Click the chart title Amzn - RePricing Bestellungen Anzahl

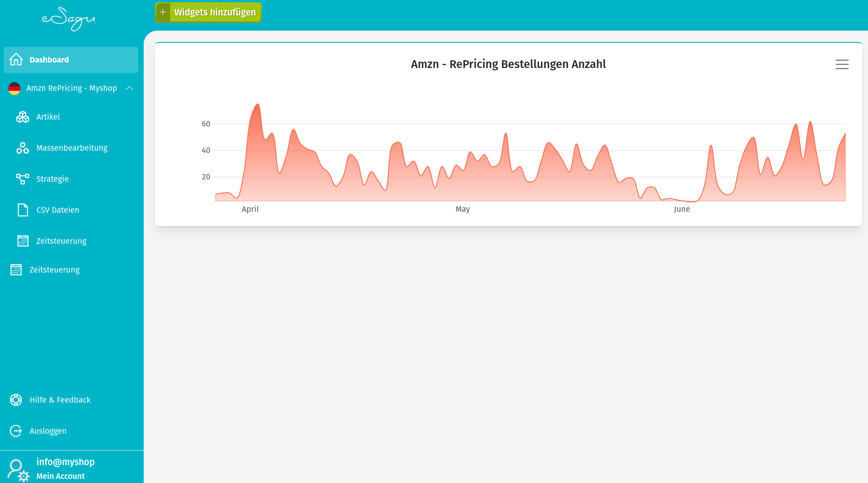tap(508, 64)
